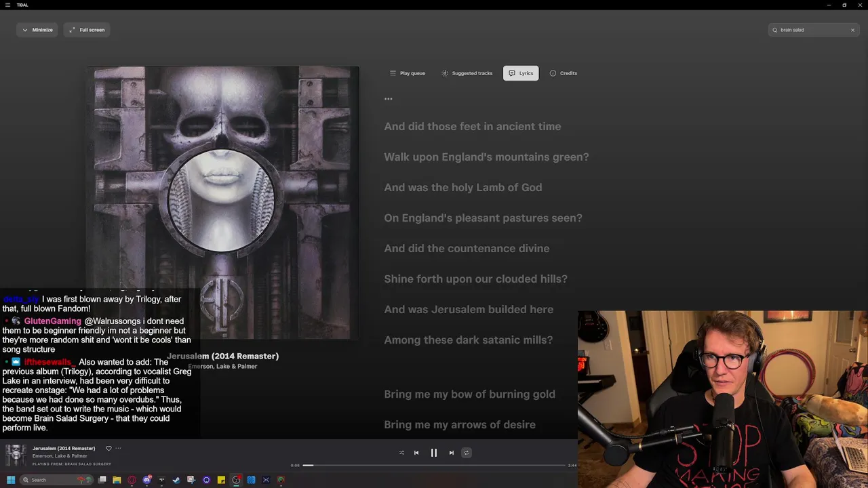The image size is (868, 488).
Task: Jump to lyric 'And was the holy Lamb of God'
Action: coord(463,188)
